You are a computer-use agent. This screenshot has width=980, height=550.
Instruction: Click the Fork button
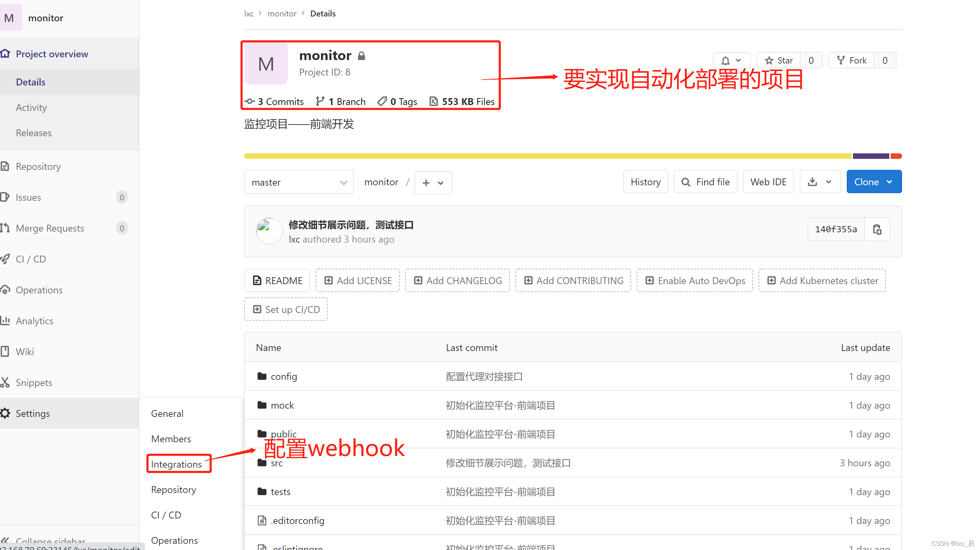[852, 60]
